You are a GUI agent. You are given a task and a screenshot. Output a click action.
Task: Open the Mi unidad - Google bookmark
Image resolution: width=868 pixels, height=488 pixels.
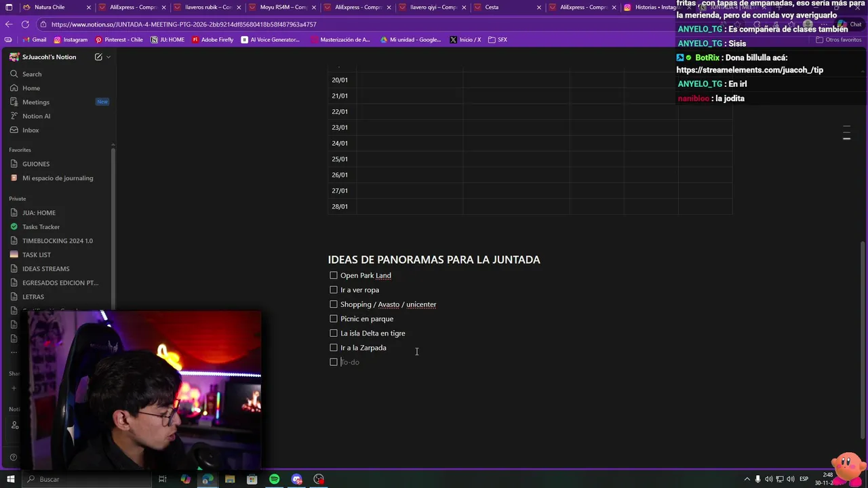click(x=410, y=39)
